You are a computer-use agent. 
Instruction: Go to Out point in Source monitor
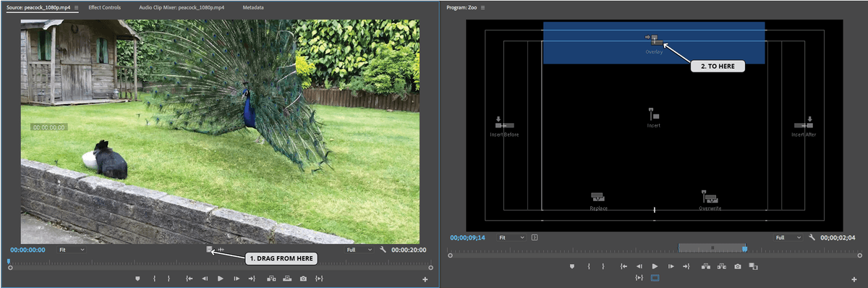[252, 278]
